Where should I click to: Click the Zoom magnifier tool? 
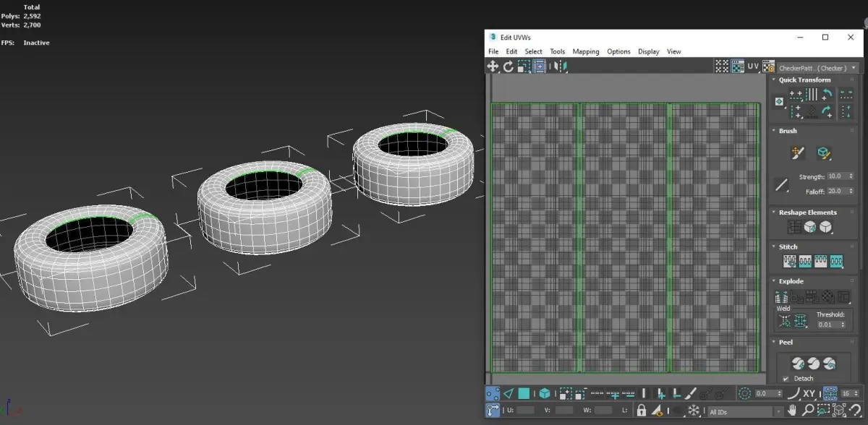[808, 411]
